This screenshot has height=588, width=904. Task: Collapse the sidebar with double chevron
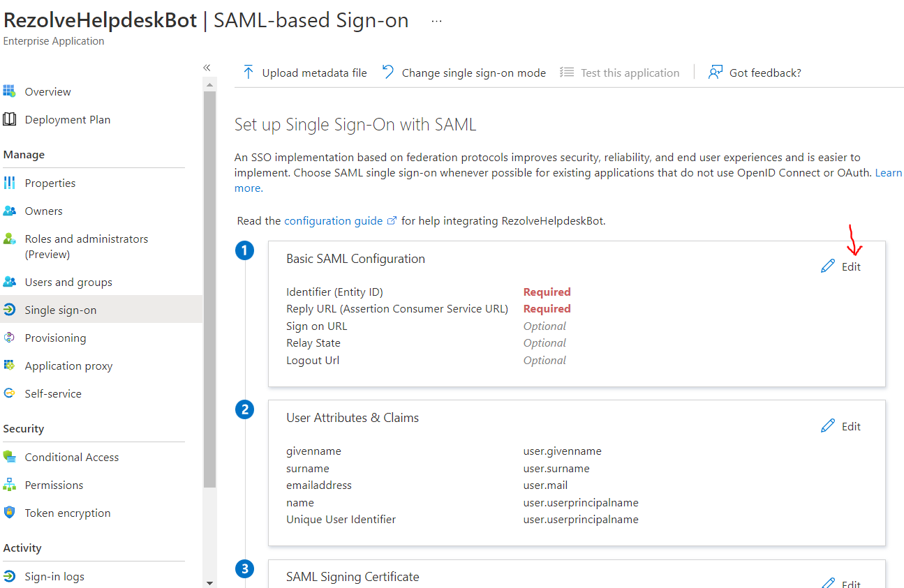(207, 68)
